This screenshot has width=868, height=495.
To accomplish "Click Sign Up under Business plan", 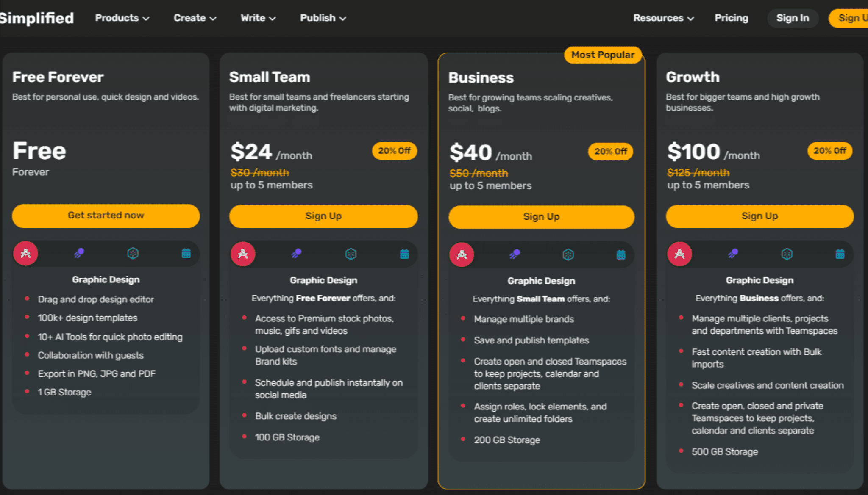I will click(541, 217).
